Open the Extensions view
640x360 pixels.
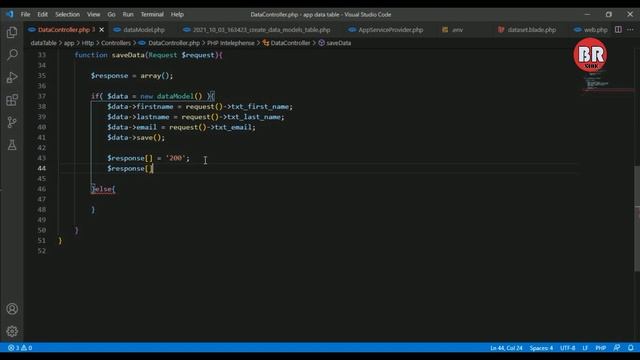[x=12, y=100]
